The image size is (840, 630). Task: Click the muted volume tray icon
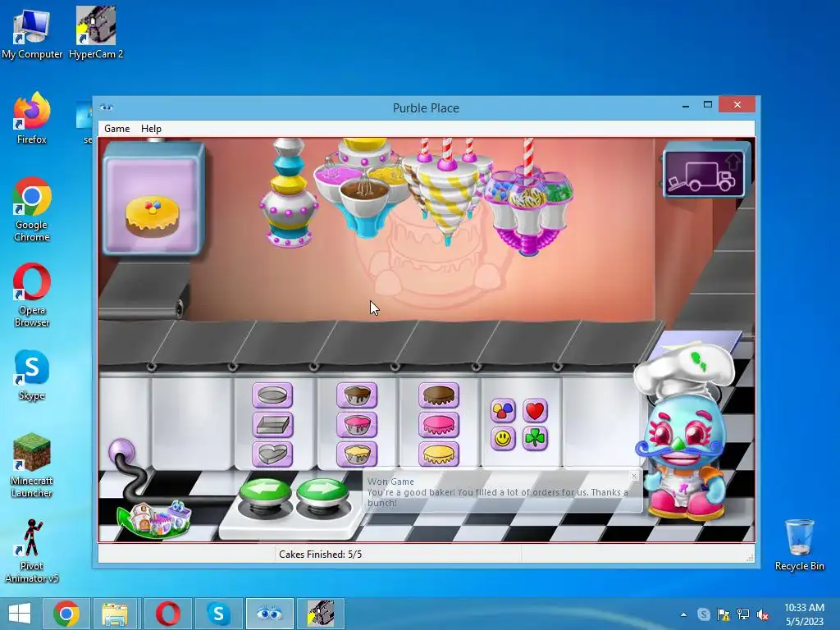762,614
